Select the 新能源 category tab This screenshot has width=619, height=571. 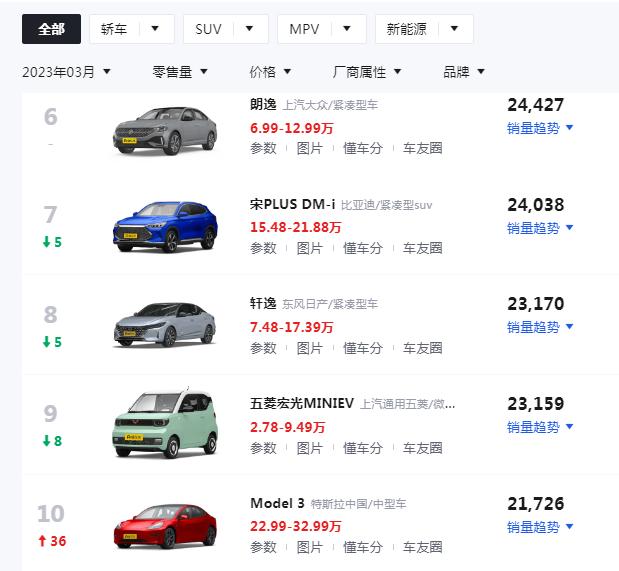click(406, 29)
